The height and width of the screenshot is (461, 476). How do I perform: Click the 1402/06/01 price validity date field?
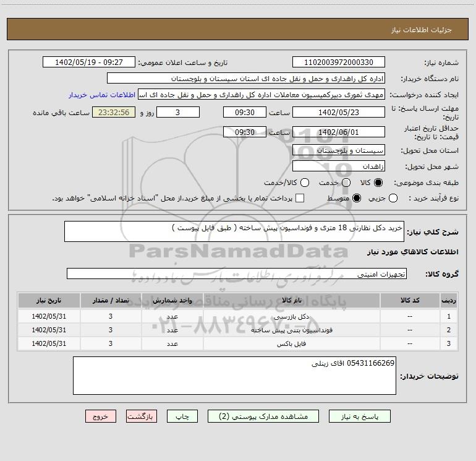339,132
